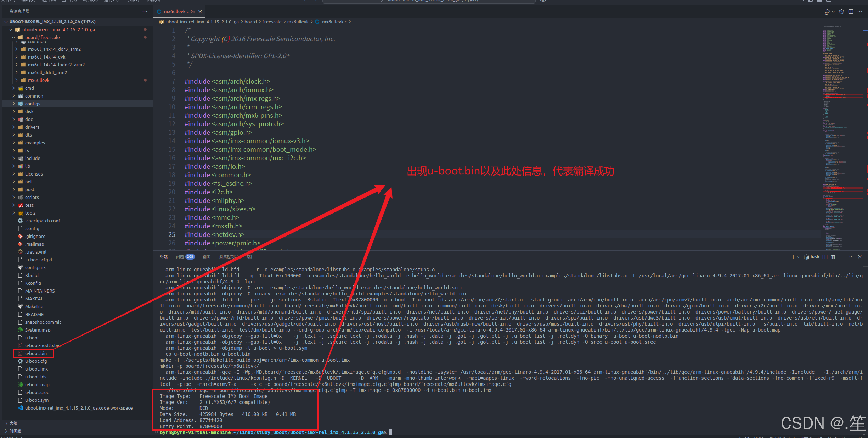
Task: Select u-boot.bin in the Explorer
Action: (x=36, y=353)
